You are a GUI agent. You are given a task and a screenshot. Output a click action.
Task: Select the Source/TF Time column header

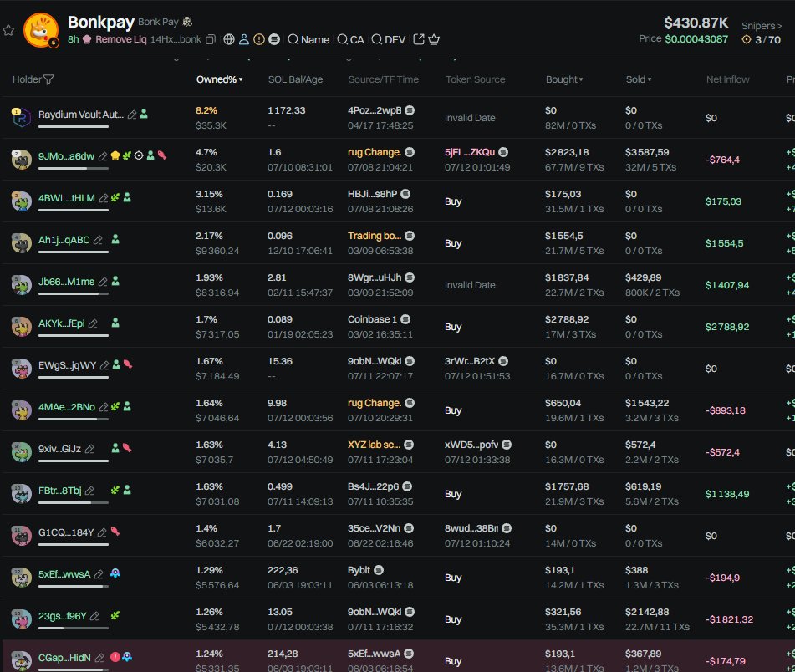(x=384, y=79)
